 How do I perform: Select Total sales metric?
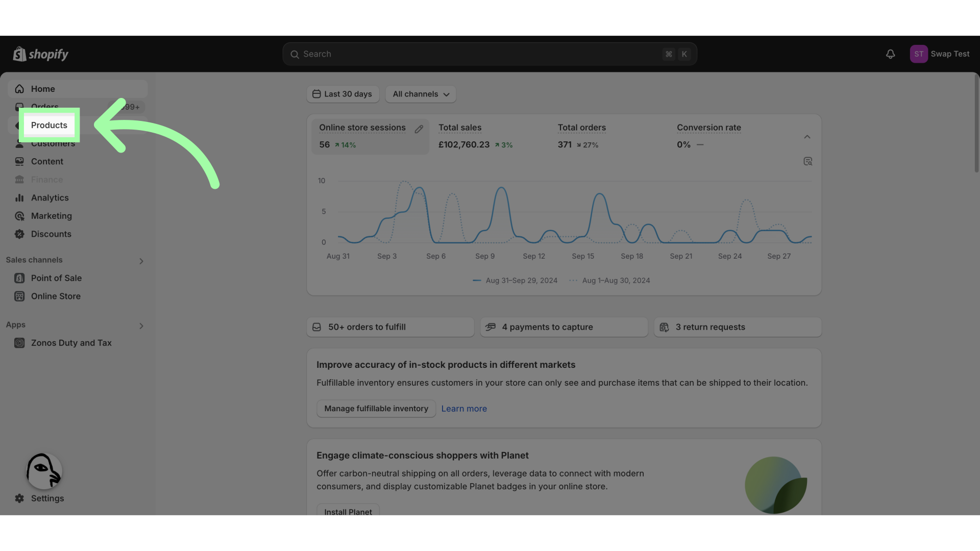(489, 137)
